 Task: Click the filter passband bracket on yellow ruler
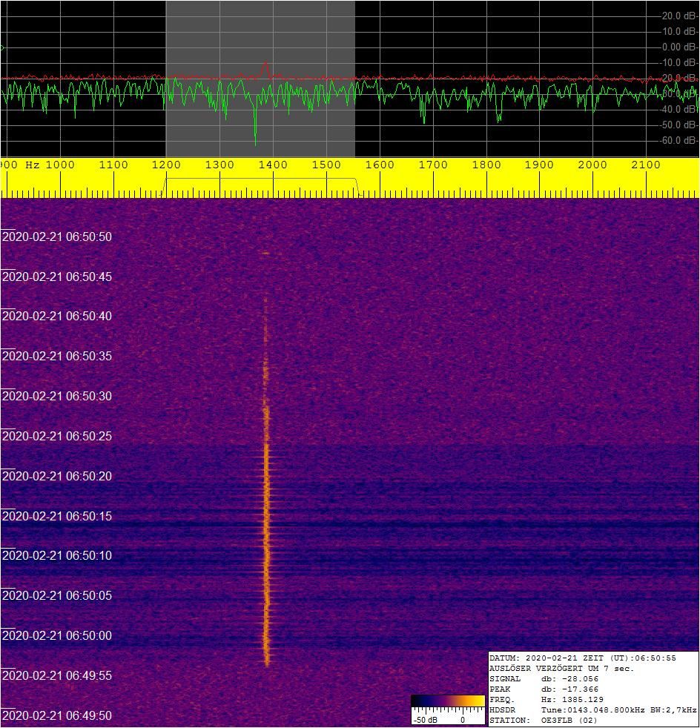(260, 187)
